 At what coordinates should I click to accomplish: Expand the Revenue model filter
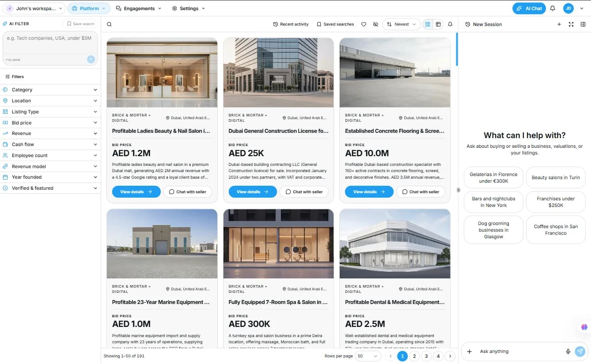point(50,166)
